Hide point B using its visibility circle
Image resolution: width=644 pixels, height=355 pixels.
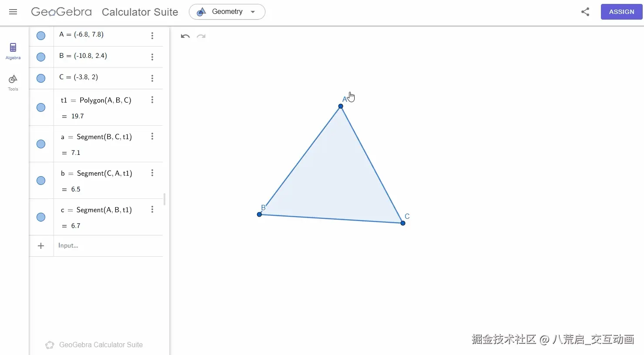pos(41,57)
